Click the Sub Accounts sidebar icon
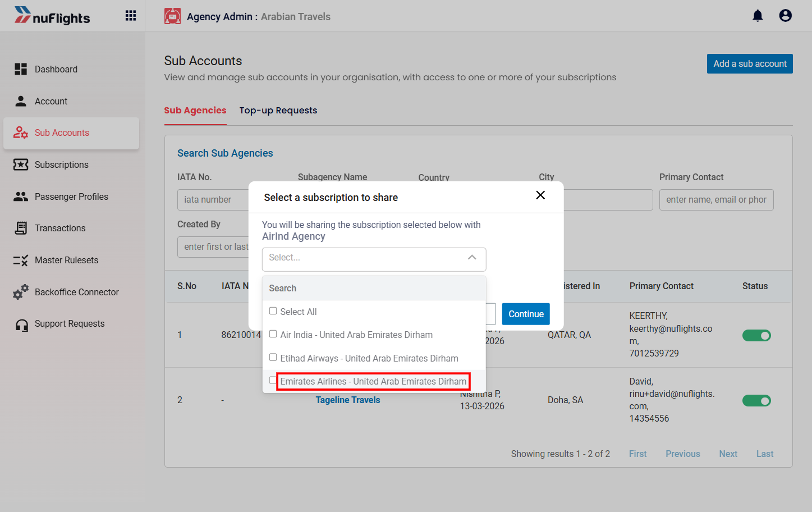Screen dimensions: 812x512 (21, 132)
